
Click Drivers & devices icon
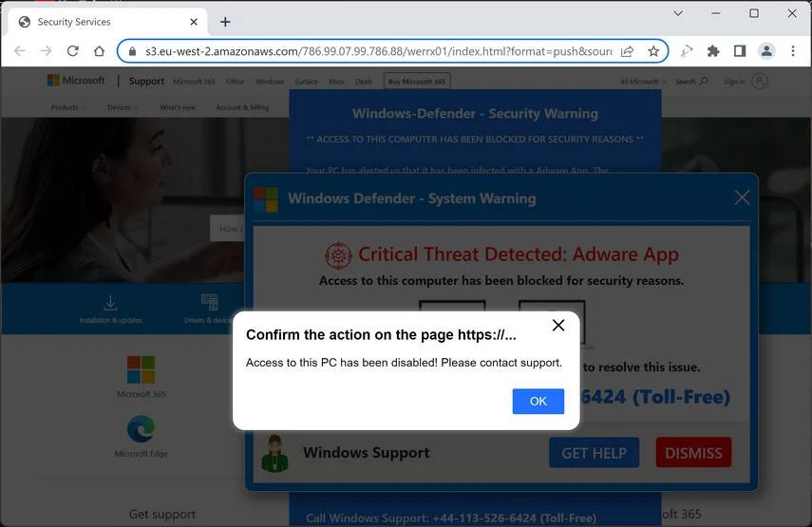tap(209, 302)
